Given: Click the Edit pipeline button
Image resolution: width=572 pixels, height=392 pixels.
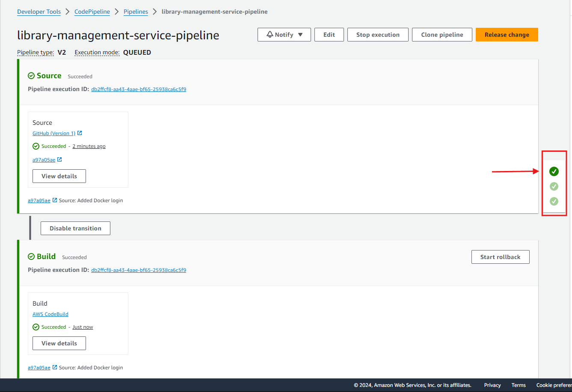Looking at the screenshot, I should coord(329,35).
